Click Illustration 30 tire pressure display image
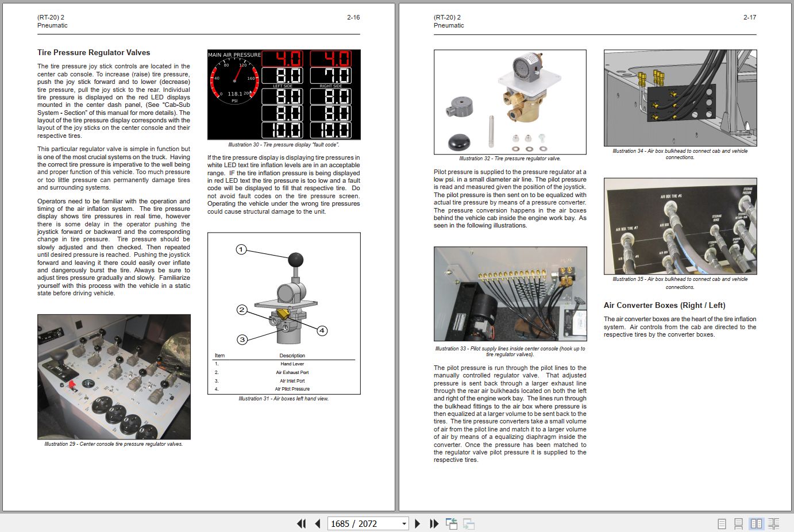This screenshot has width=794, height=532. click(284, 94)
